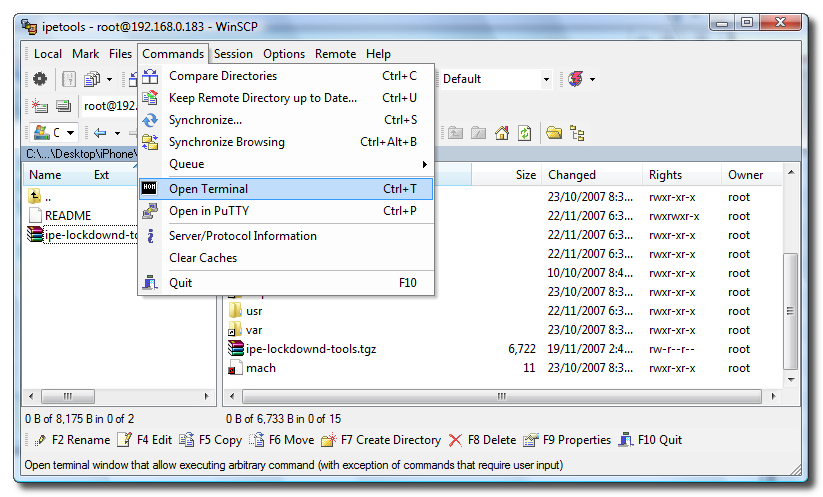Click the remote parent directory icon
Viewport: 823px width, 497px height.
pyautogui.click(x=455, y=133)
